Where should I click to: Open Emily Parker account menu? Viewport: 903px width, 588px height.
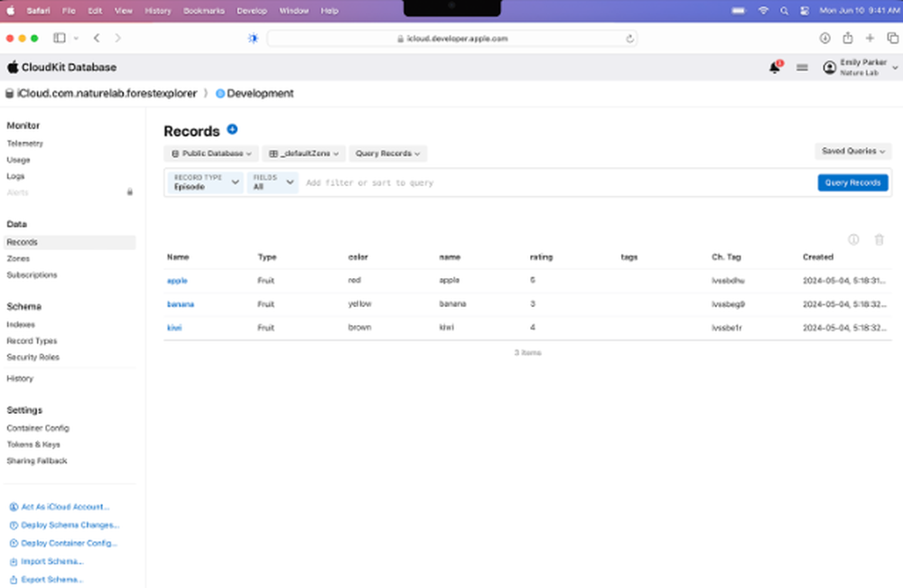click(861, 68)
